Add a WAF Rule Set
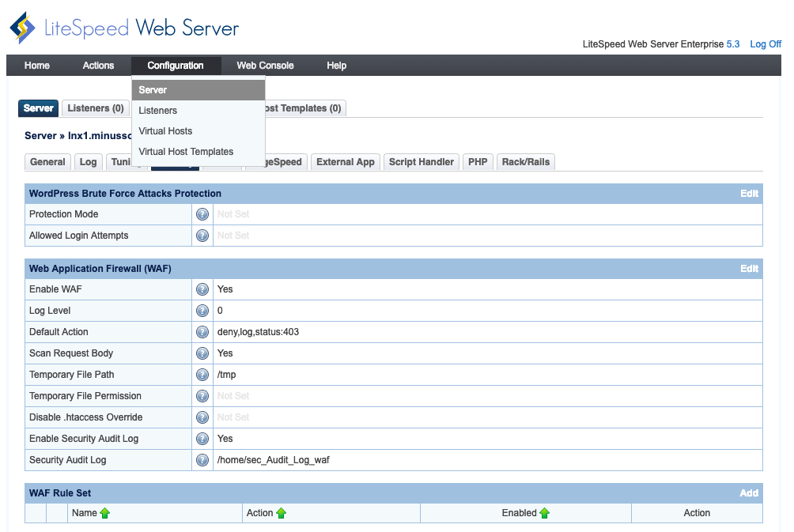The image size is (794, 532). click(x=749, y=493)
